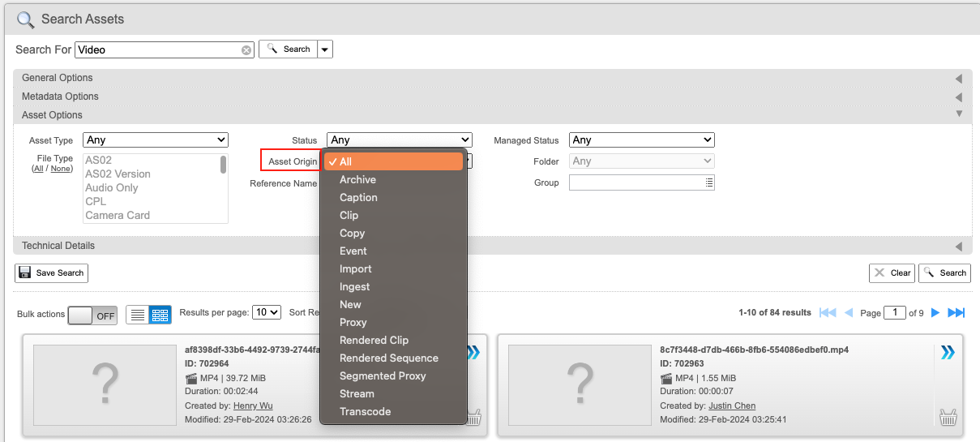Switch to list view layout
Viewport: 980px width, 442px height.
138,315
